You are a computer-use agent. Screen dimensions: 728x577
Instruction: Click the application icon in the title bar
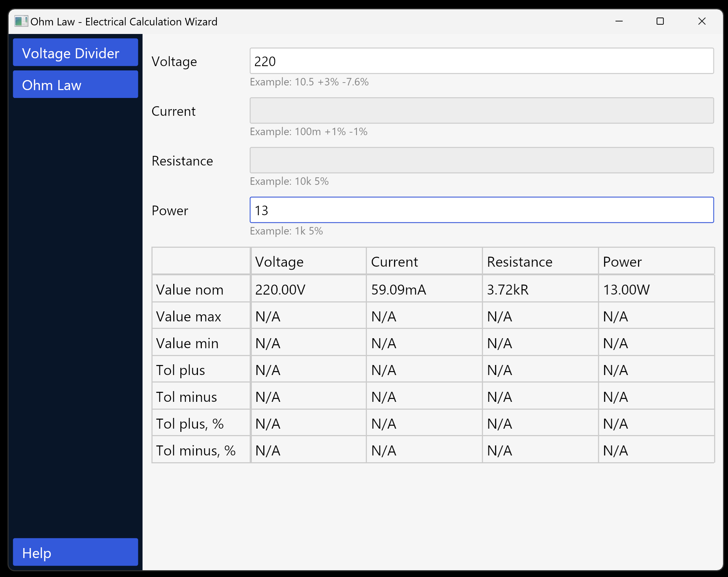point(21,21)
